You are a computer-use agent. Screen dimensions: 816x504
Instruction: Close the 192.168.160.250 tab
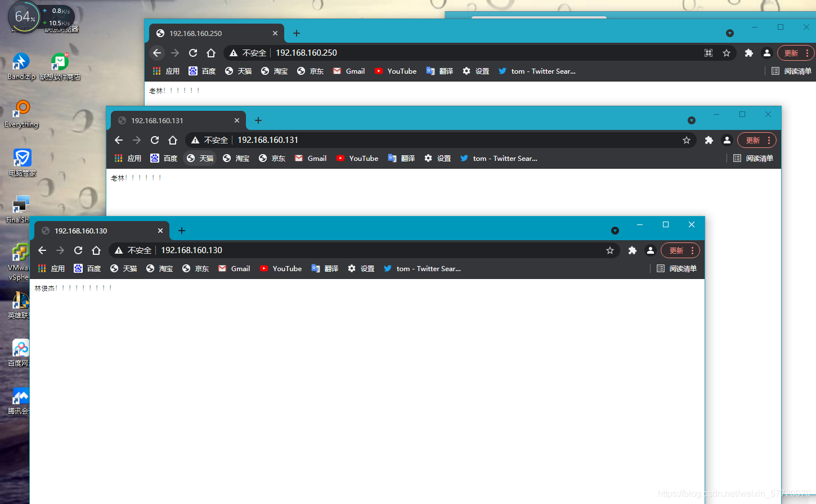275,33
